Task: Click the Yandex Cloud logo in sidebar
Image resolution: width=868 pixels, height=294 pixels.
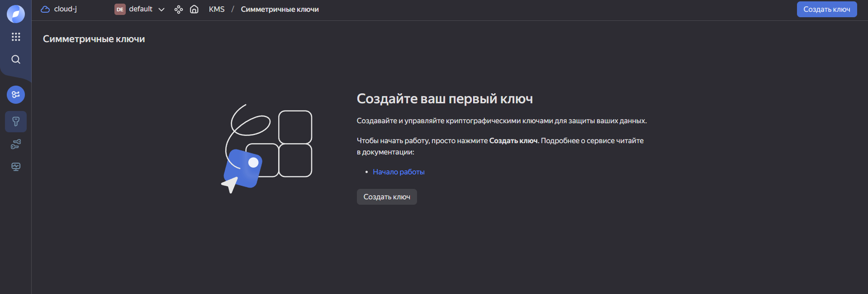Action: click(16, 14)
